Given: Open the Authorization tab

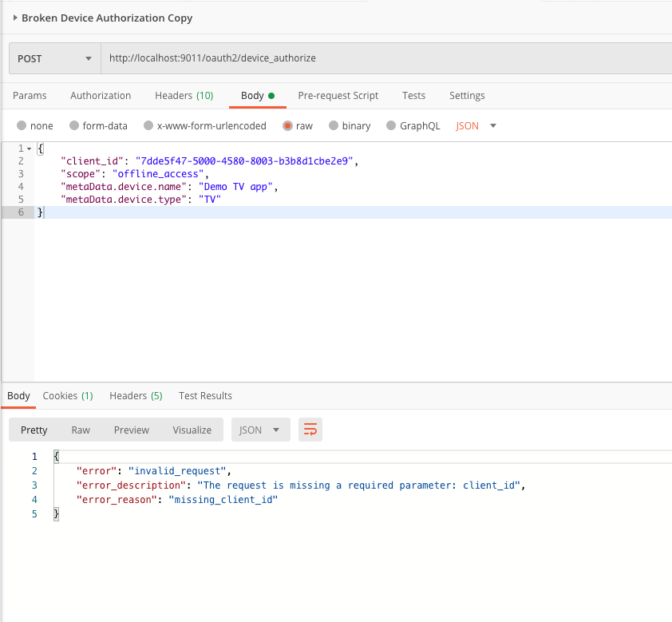Looking at the screenshot, I should 100,95.
